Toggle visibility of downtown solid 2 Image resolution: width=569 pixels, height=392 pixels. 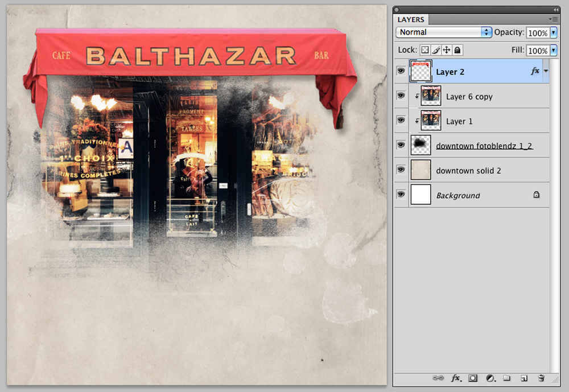coord(401,170)
